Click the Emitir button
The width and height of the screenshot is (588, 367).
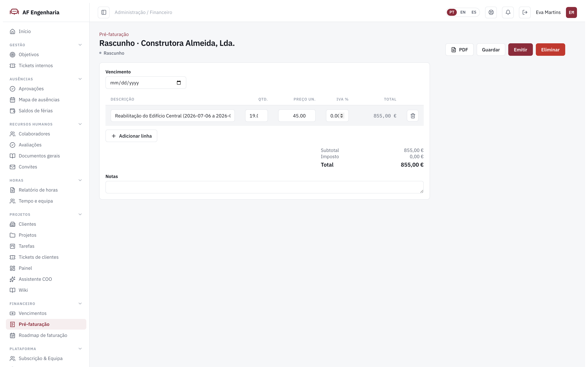click(x=520, y=50)
